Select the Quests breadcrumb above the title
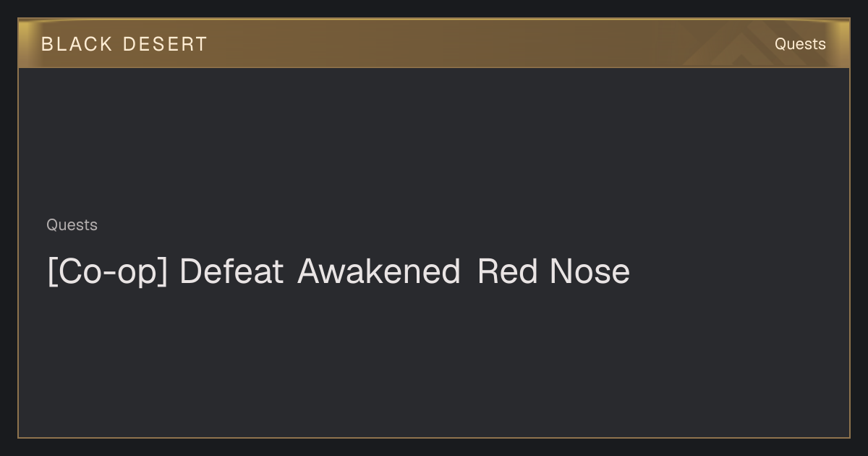This screenshot has width=868, height=456. click(x=72, y=225)
